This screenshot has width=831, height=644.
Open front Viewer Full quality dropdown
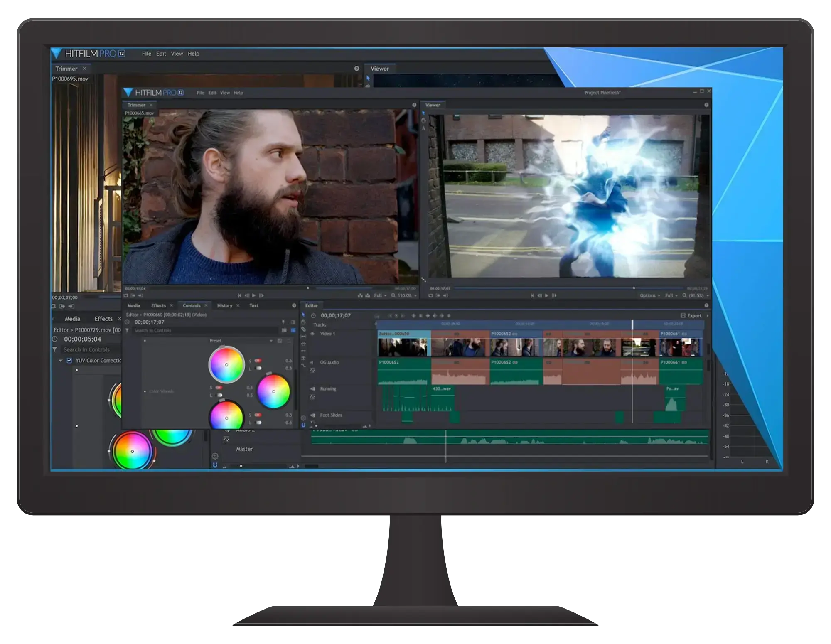tap(671, 295)
